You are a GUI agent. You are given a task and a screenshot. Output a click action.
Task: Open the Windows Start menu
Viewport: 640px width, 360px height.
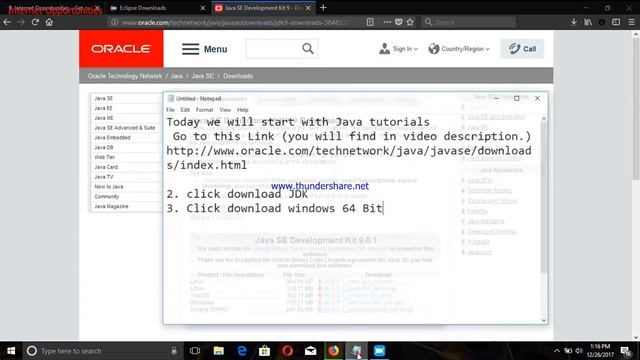(x=11, y=351)
